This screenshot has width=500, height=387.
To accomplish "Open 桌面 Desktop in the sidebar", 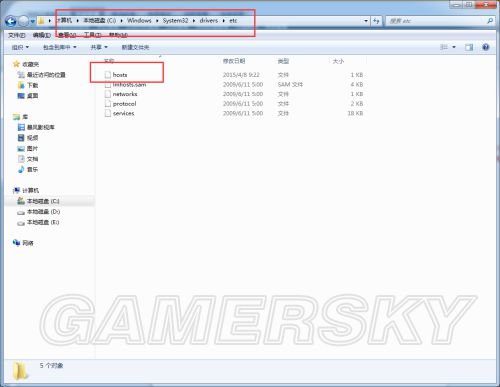I will [x=28, y=96].
